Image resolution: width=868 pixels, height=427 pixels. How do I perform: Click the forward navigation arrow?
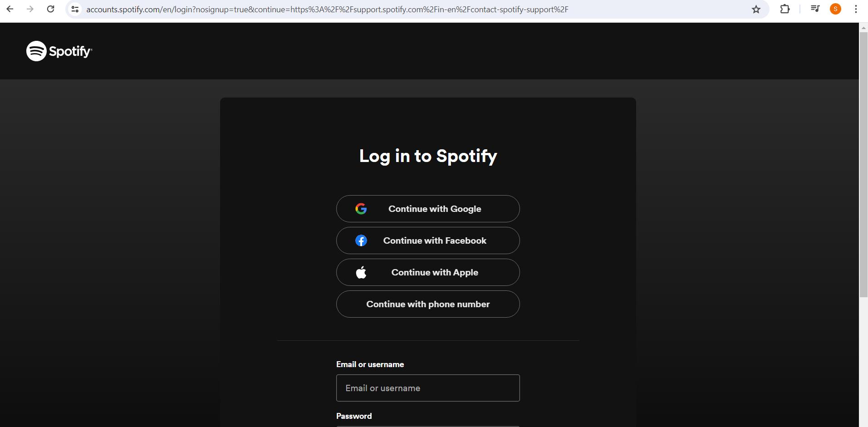[x=30, y=9]
